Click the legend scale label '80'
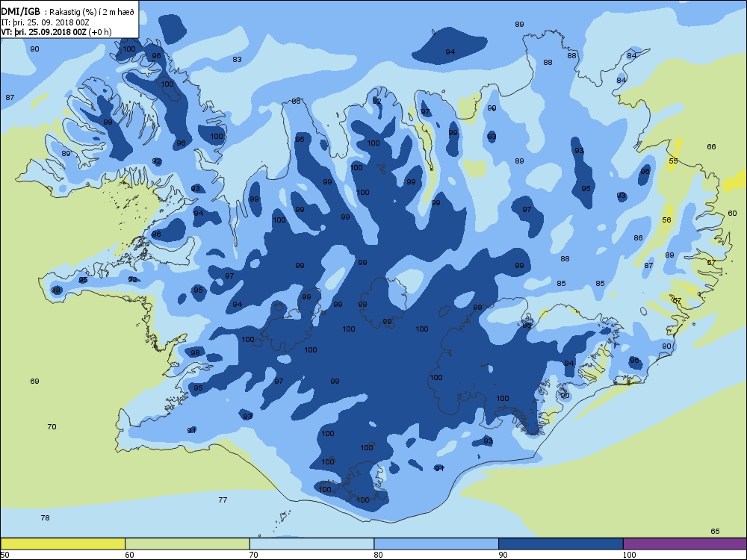 pos(378,555)
